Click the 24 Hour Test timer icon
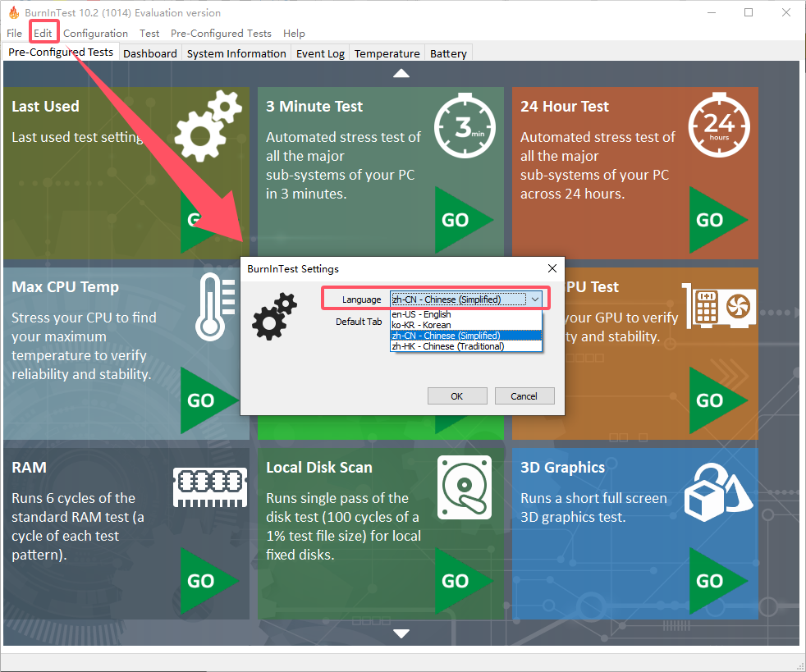Image resolution: width=806 pixels, height=672 pixels. 718,126
